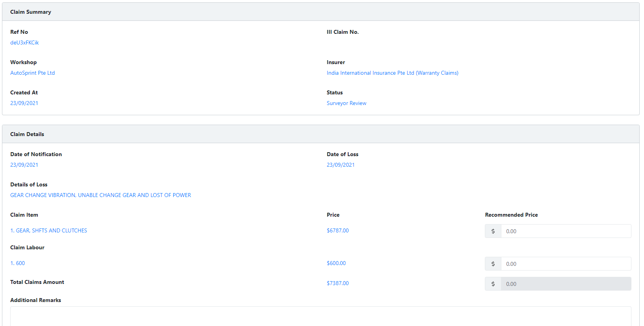Open the AutoSprint Pte Ltd workshop link

tap(33, 73)
